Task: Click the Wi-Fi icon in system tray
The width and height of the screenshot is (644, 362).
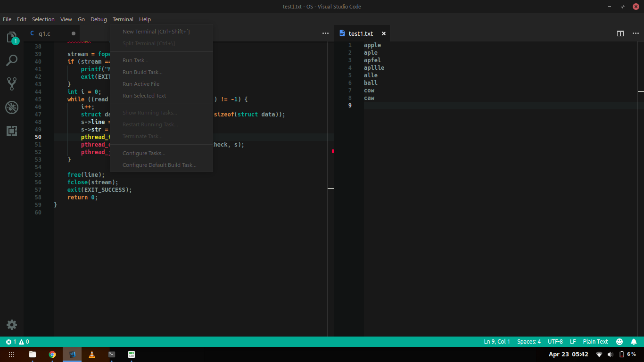Action: click(599, 354)
